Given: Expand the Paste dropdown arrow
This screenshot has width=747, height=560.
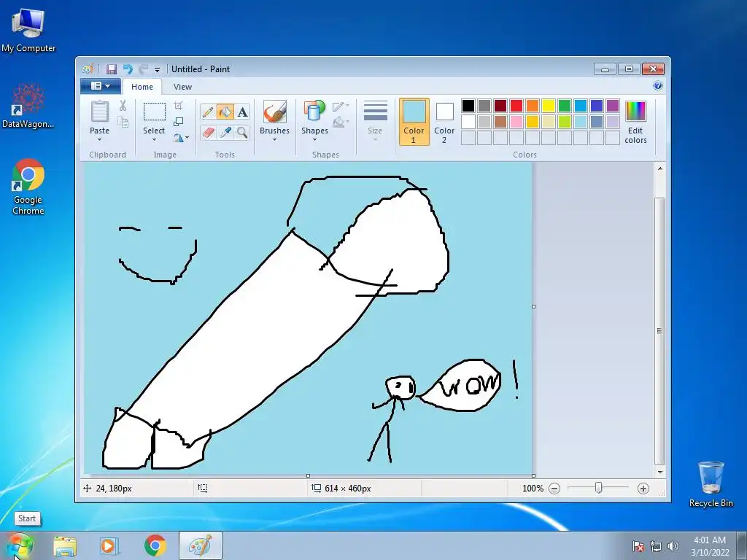Looking at the screenshot, I should click(99, 139).
